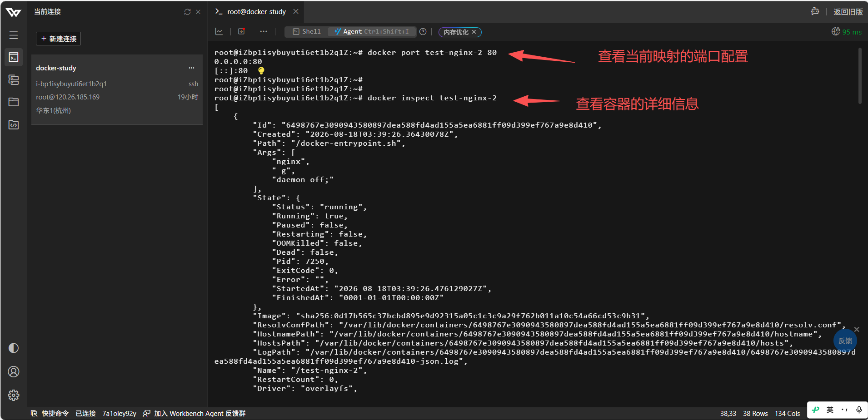Open the file folder sidebar icon

tap(14, 102)
